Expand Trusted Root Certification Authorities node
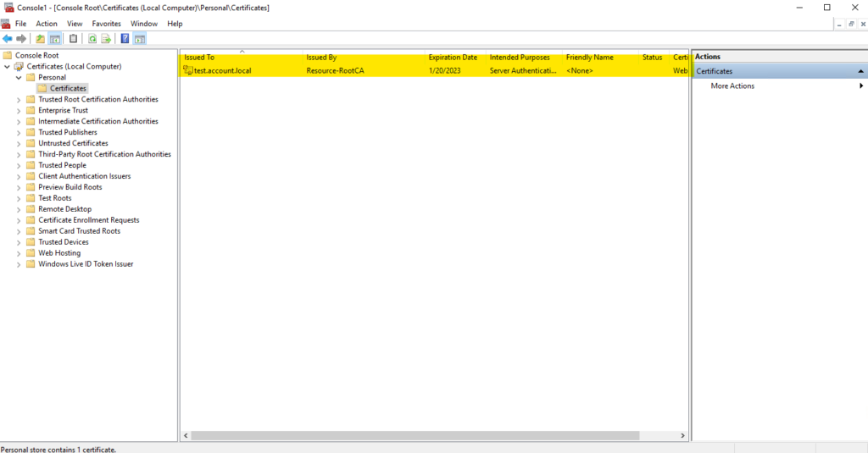 click(x=19, y=100)
